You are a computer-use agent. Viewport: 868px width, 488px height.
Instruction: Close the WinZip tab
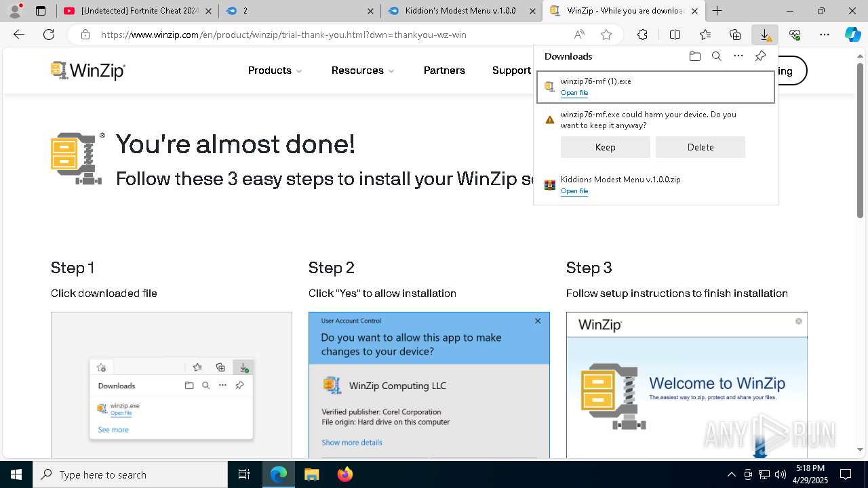click(x=694, y=11)
